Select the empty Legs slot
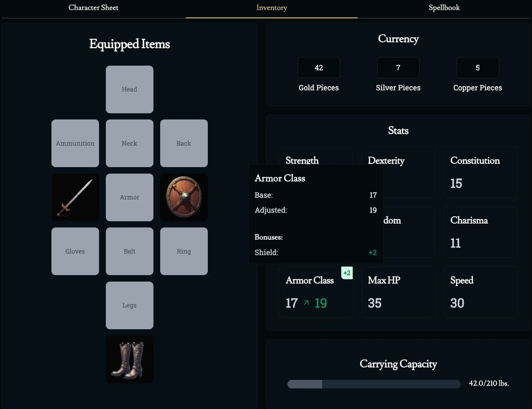The width and height of the screenshot is (532, 409). (130, 305)
